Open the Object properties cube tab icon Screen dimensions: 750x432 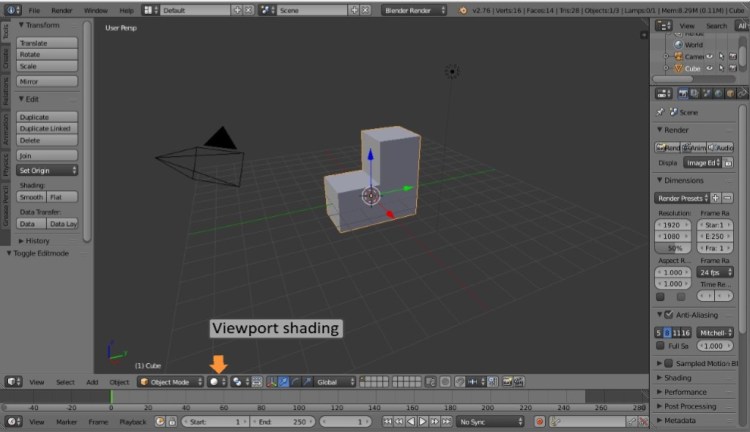[730, 94]
